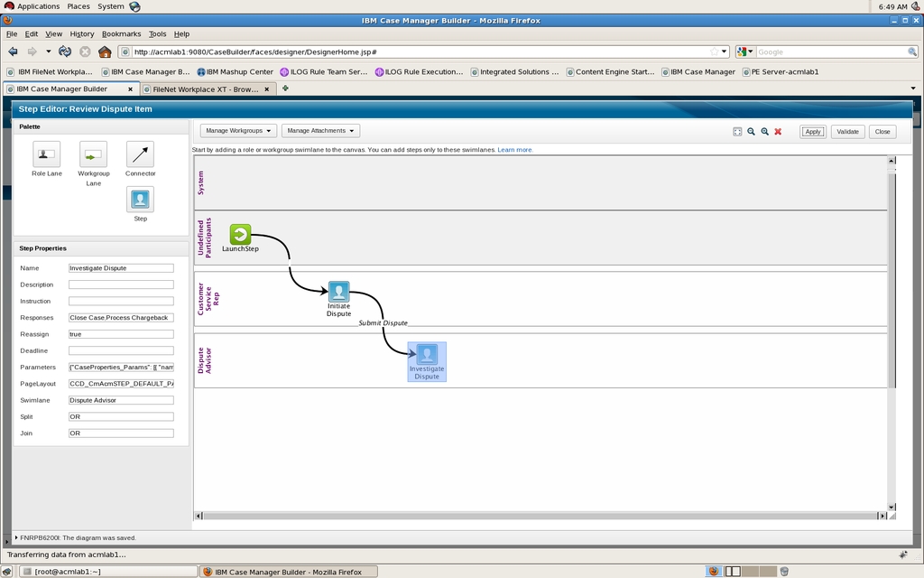Viewport: 924px width, 578px height.
Task: Click the canvas scroll-down arrow
Action: (892, 507)
